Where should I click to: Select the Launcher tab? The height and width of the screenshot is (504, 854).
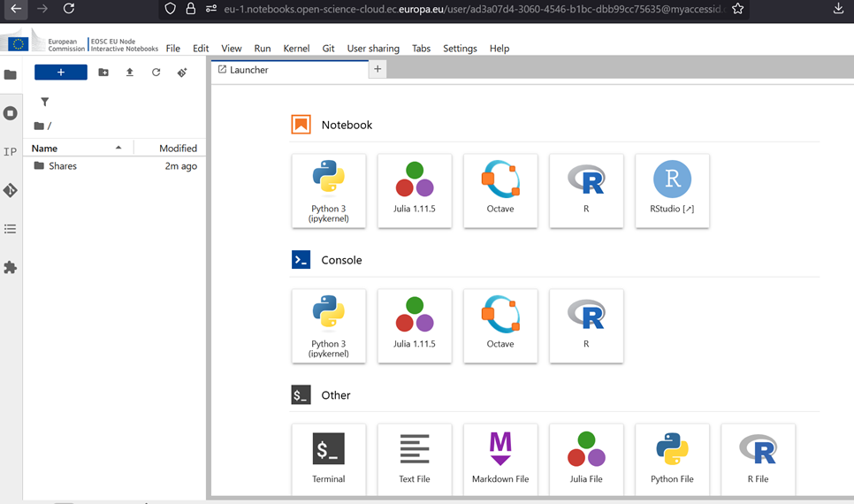pyautogui.click(x=290, y=70)
